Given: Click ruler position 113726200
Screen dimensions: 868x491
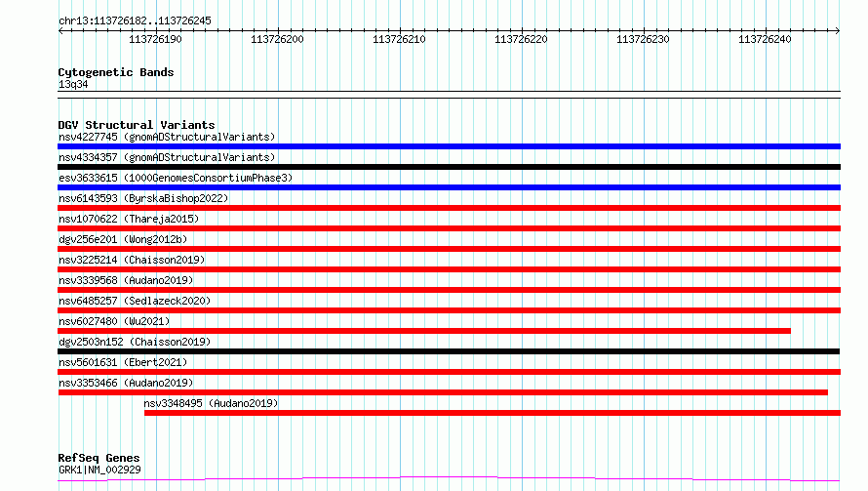Looking at the screenshot, I should click(x=277, y=39).
